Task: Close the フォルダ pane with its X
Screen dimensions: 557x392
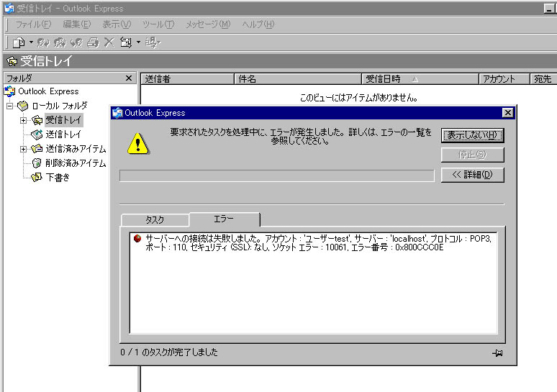Action: [x=129, y=78]
